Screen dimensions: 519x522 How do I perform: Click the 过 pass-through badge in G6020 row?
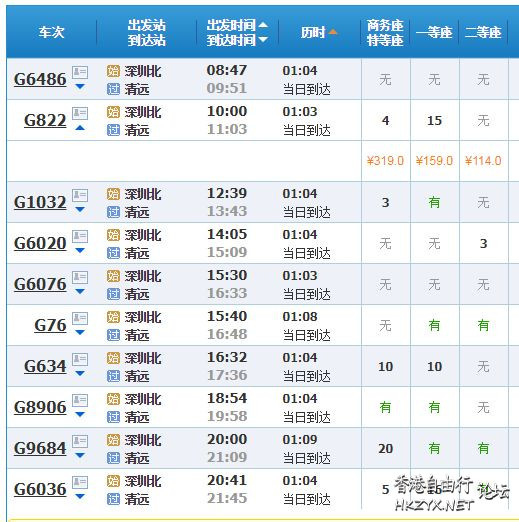click(113, 253)
